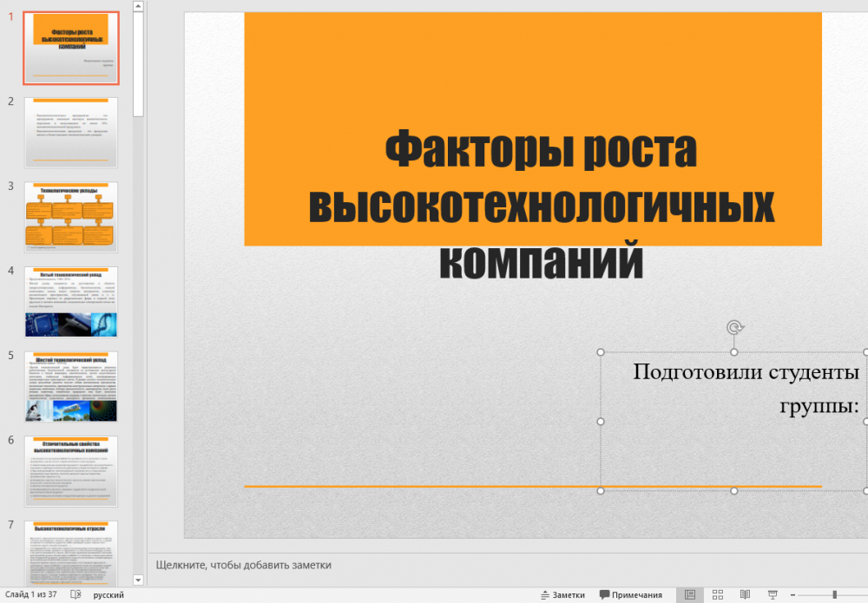
Task: Select slide 5 Шестой технологический уклад thumbnail
Action: tap(71, 387)
